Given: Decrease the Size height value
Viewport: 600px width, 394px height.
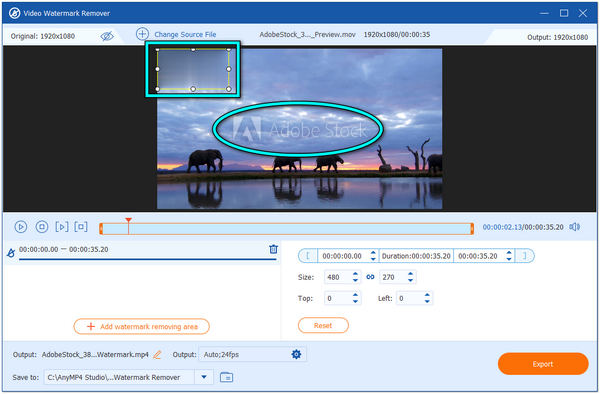Looking at the screenshot, I should pos(411,280).
